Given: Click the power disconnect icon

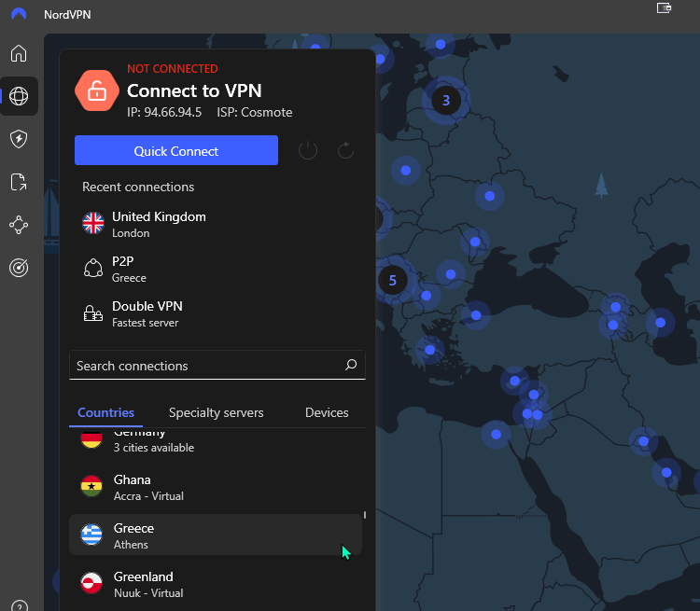Looking at the screenshot, I should coord(308,150).
